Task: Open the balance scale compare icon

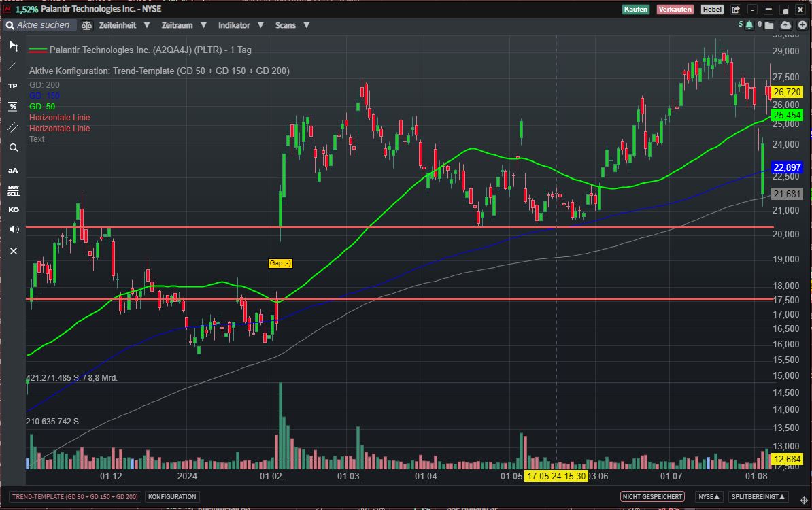Action: pos(86,25)
